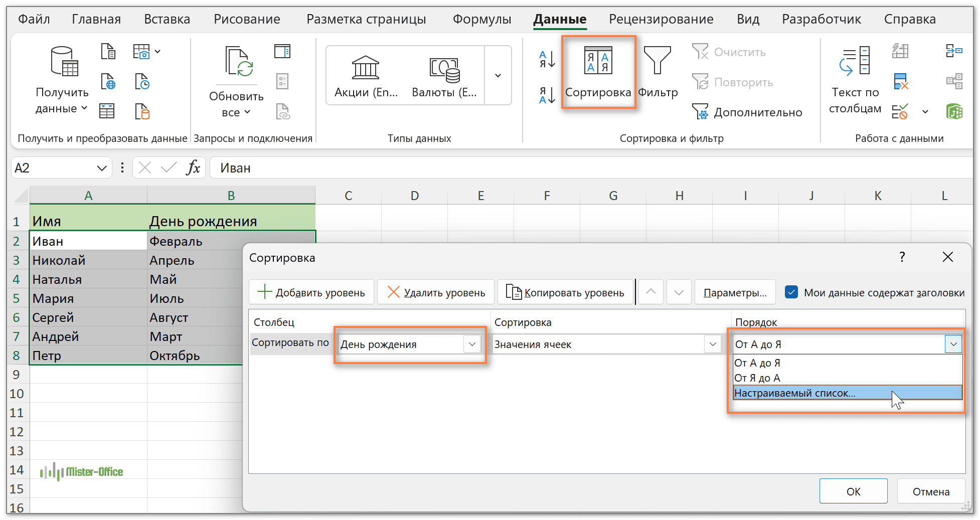The height and width of the screenshot is (520, 980).
Task: Sort descending Я to А
Action: click(x=547, y=95)
